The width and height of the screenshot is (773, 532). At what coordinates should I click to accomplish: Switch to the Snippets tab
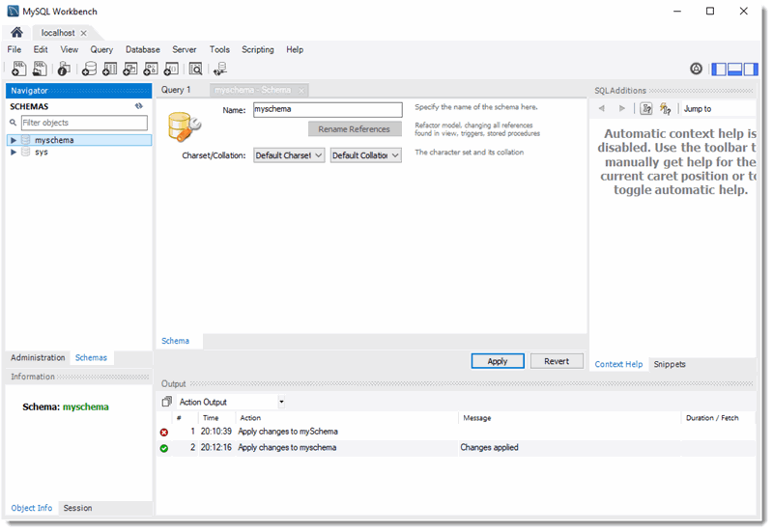click(x=670, y=364)
